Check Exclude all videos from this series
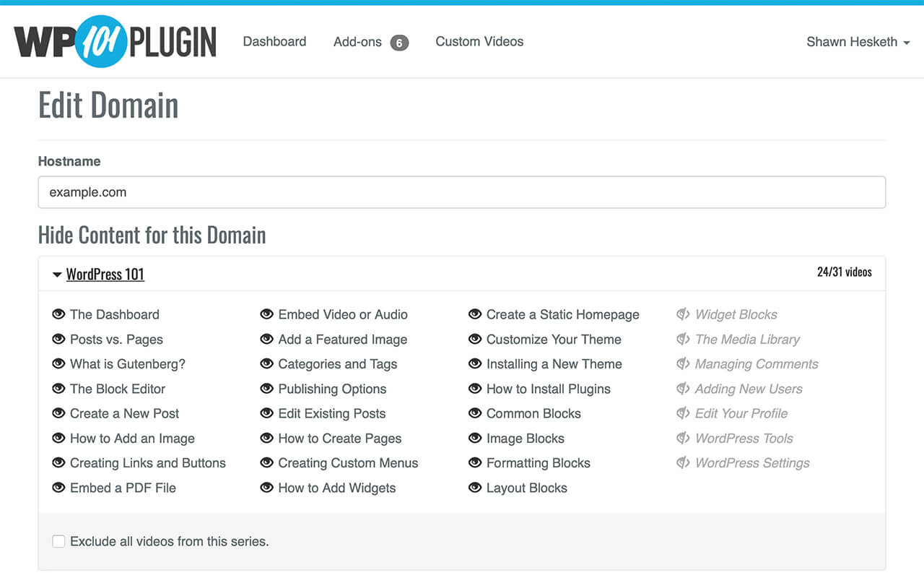924x578 pixels. (x=58, y=541)
